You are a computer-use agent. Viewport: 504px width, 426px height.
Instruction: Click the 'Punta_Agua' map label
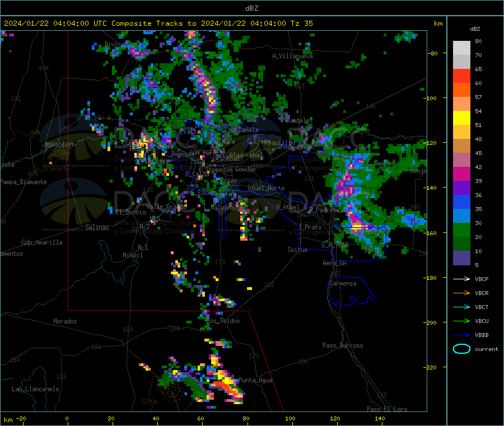pyautogui.click(x=255, y=380)
